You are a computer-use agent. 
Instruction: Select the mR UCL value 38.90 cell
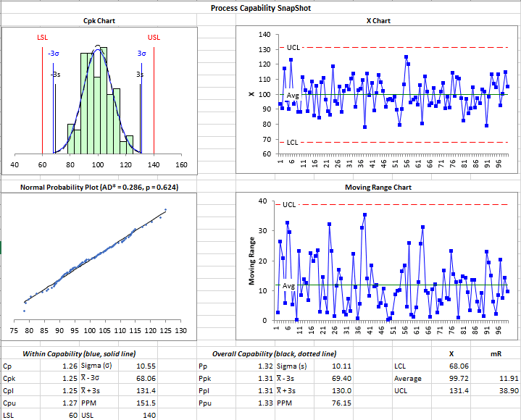tap(496, 390)
